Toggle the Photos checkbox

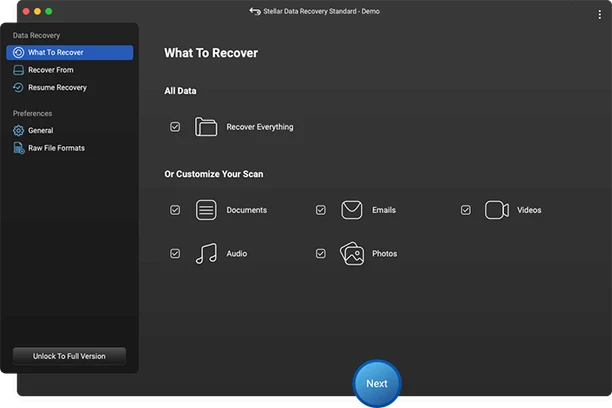pyautogui.click(x=321, y=254)
